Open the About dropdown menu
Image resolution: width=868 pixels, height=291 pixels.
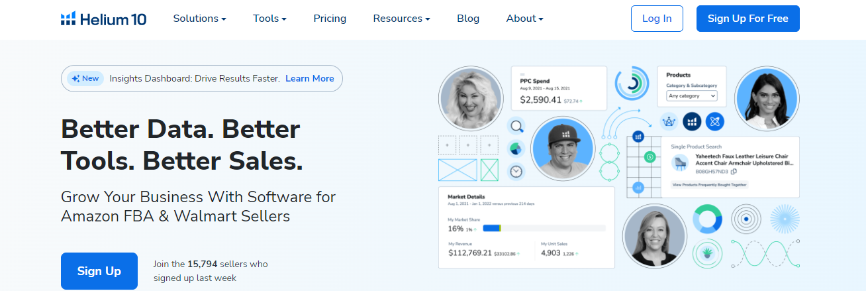(x=524, y=19)
